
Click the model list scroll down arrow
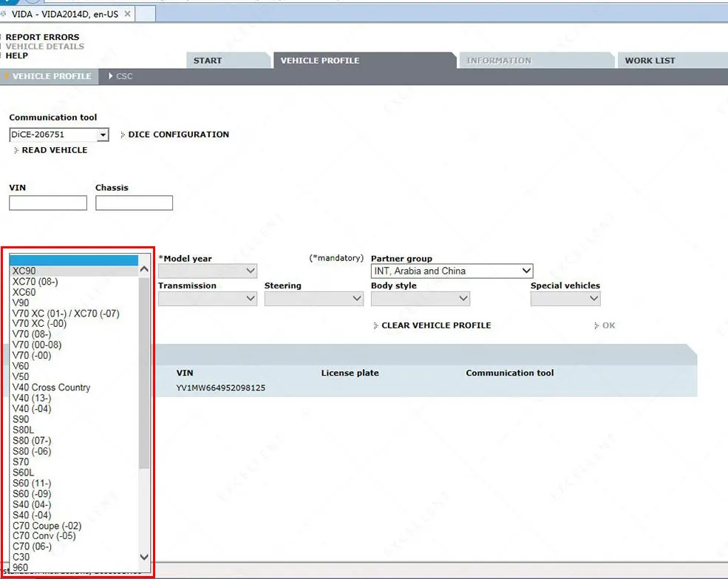(144, 557)
